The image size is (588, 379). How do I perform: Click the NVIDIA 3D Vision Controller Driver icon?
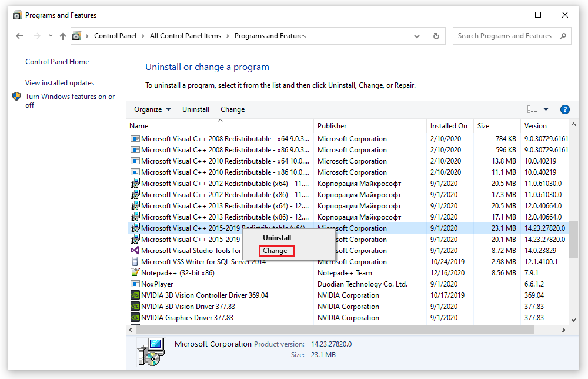click(x=134, y=295)
